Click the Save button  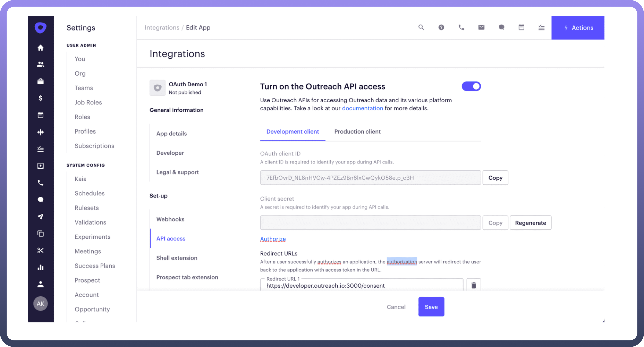[x=431, y=307]
